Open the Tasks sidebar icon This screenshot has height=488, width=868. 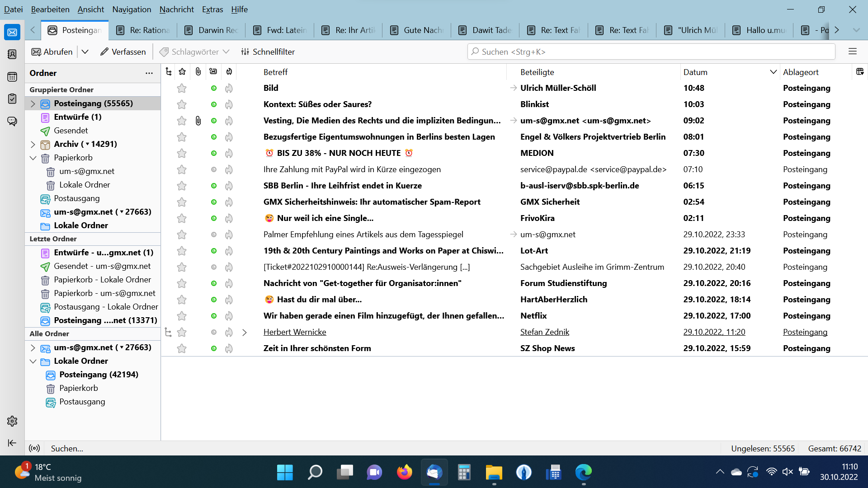(12, 99)
